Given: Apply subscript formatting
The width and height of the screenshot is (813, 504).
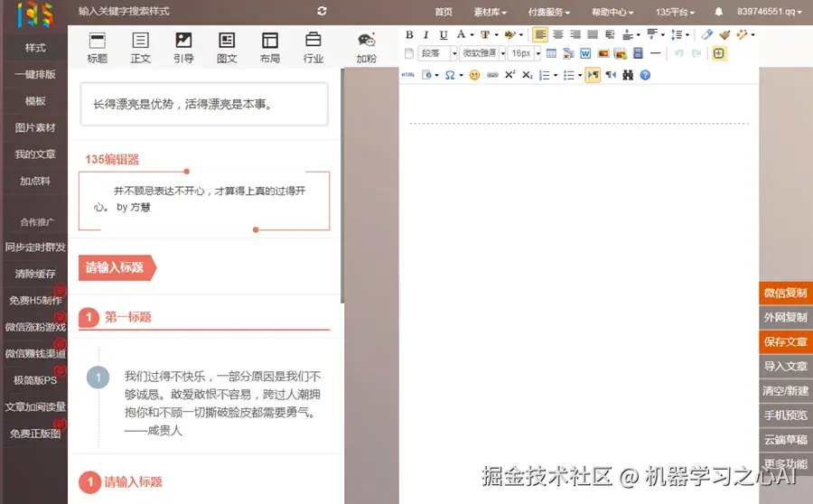Looking at the screenshot, I should 528,75.
